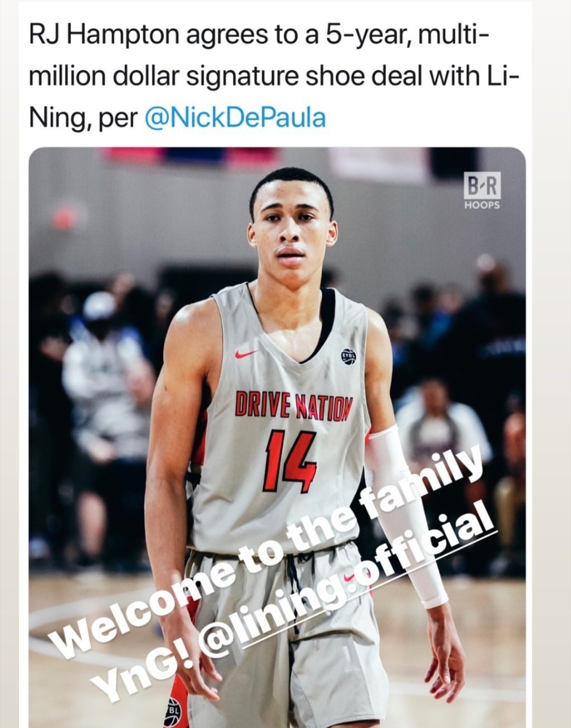Open the @NickDePaula mention link
Image resolution: width=571 pixels, height=728 pixels.
click(235, 117)
